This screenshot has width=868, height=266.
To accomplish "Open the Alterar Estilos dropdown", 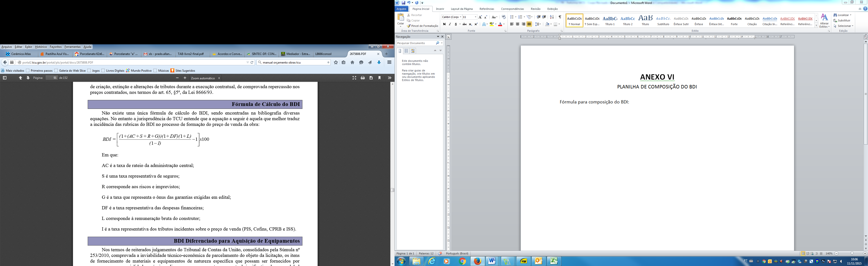I will [x=825, y=21].
